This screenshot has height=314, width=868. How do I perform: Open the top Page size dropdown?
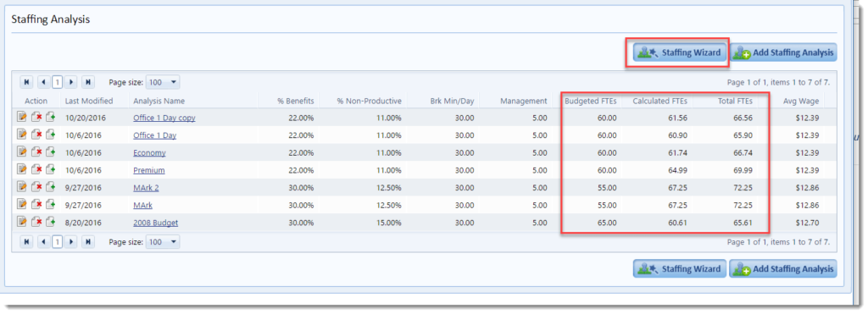tap(163, 82)
